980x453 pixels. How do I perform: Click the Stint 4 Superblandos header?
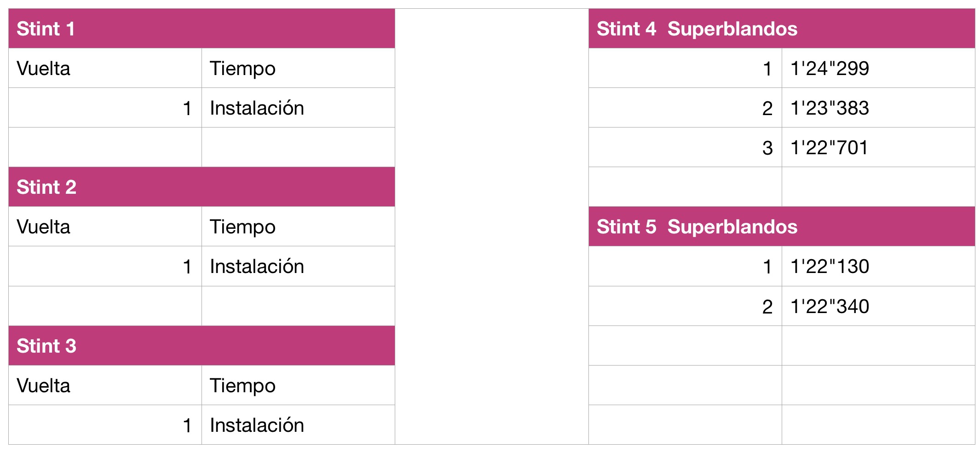[x=781, y=29]
